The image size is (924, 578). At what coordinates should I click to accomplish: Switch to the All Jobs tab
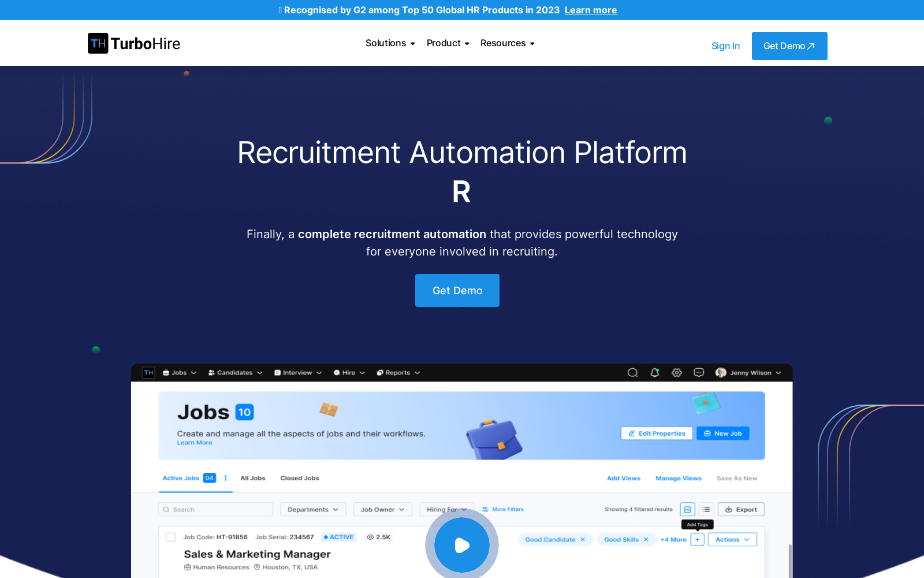tap(253, 478)
